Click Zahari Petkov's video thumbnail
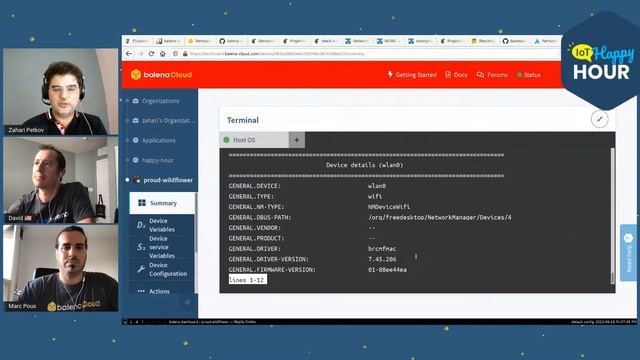The image size is (640, 360). point(61,91)
